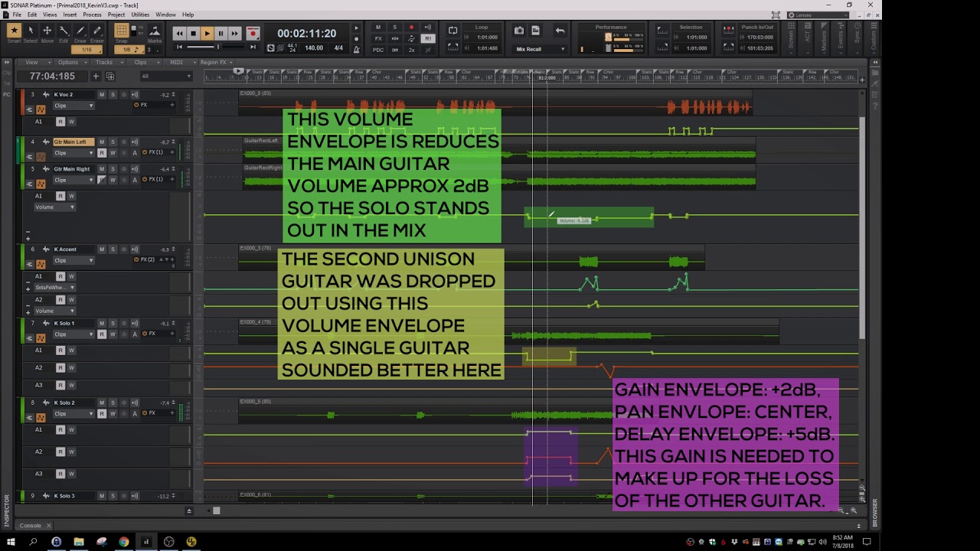Toggle global PDC override button
Image resolution: width=980 pixels, height=551 pixels.
pos(378,50)
